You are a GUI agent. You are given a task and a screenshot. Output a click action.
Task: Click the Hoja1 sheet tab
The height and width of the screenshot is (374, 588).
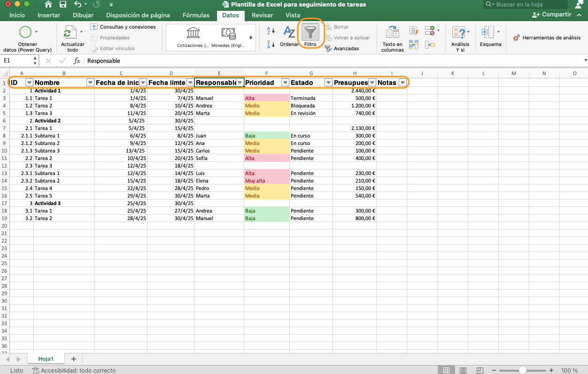point(46,358)
